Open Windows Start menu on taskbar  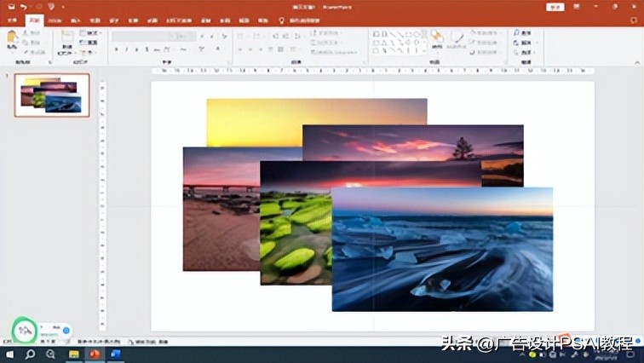coord(9,354)
